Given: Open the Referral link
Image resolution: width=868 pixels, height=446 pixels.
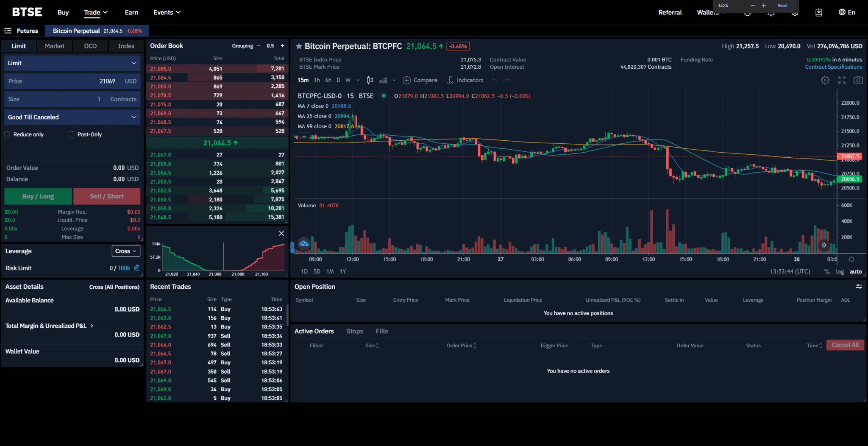Looking at the screenshot, I should (x=670, y=12).
